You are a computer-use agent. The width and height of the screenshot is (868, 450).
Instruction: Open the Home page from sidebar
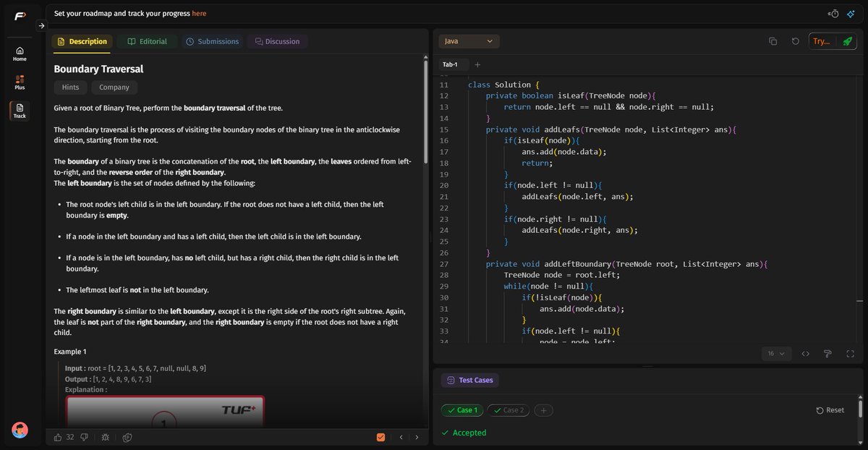coord(20,54)
